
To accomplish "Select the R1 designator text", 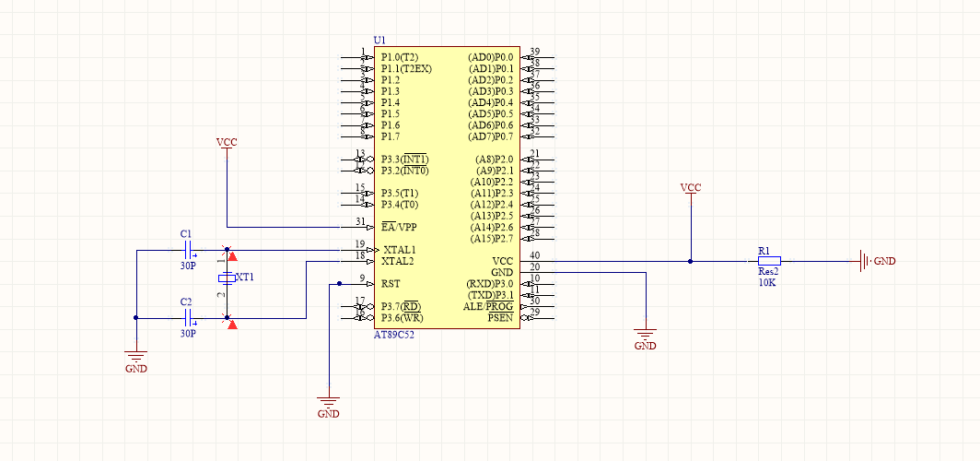I will point(764,250).
